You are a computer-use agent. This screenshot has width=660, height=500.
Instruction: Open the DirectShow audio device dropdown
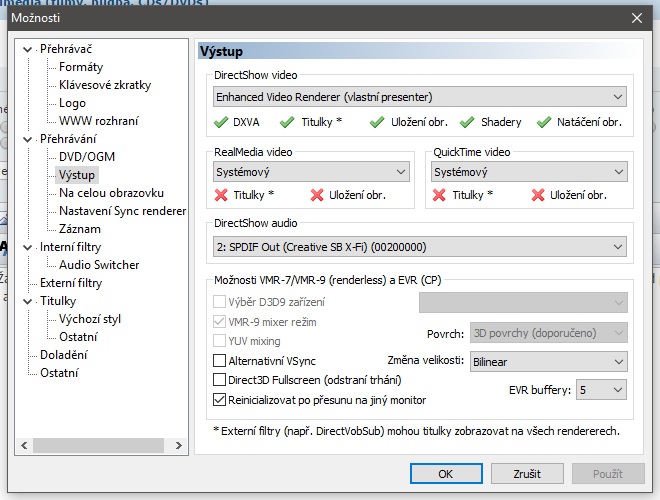pyautogui.click(x=420, y=247)
